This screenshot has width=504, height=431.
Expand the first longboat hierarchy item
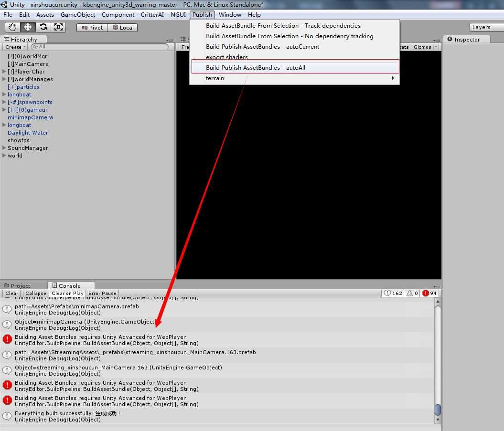[x=4, y=94]
